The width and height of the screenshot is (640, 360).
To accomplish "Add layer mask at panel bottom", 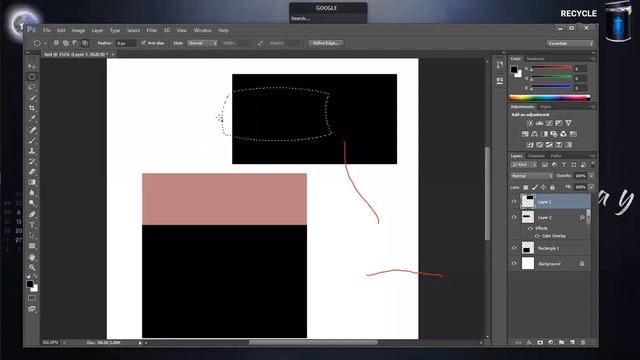I will pyautogui.click(x=540, y=342).
